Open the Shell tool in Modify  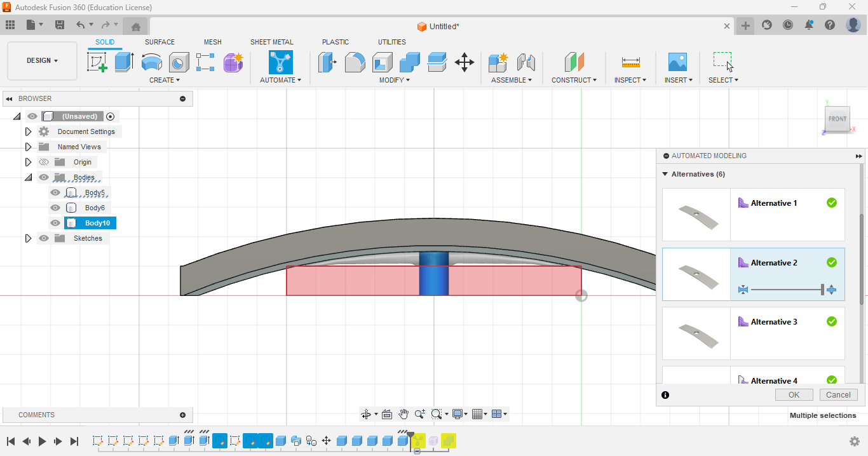[x=382, y=62]
